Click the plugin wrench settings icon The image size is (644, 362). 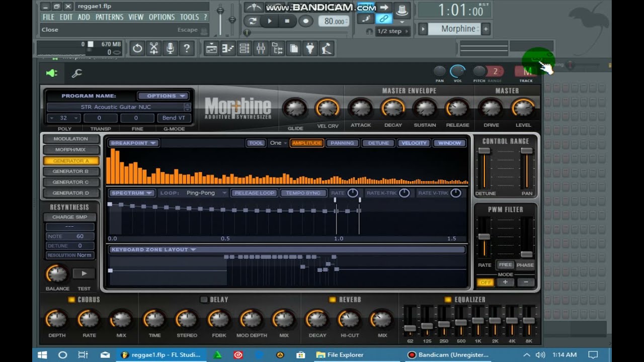click(x=76, y=73)
